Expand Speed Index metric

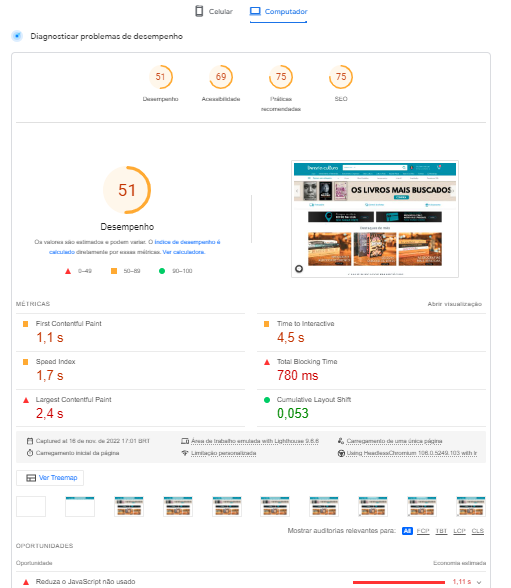(x=130, y=370)
